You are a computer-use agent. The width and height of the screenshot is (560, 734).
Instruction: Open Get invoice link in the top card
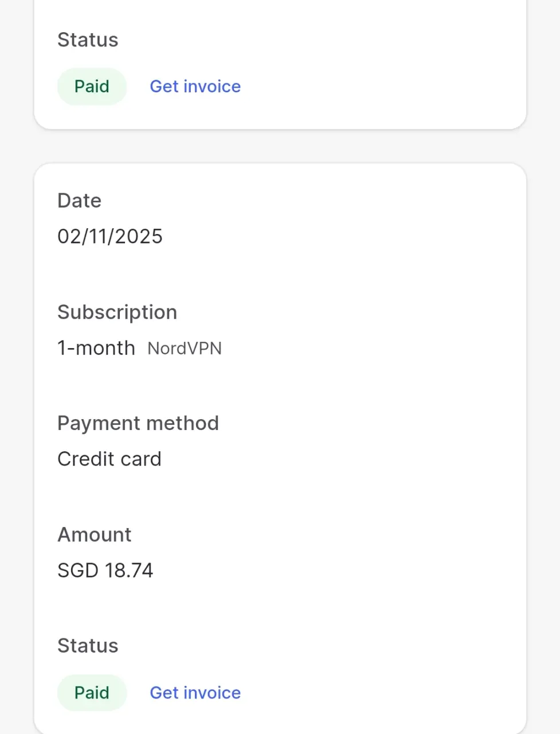point(195,87)
